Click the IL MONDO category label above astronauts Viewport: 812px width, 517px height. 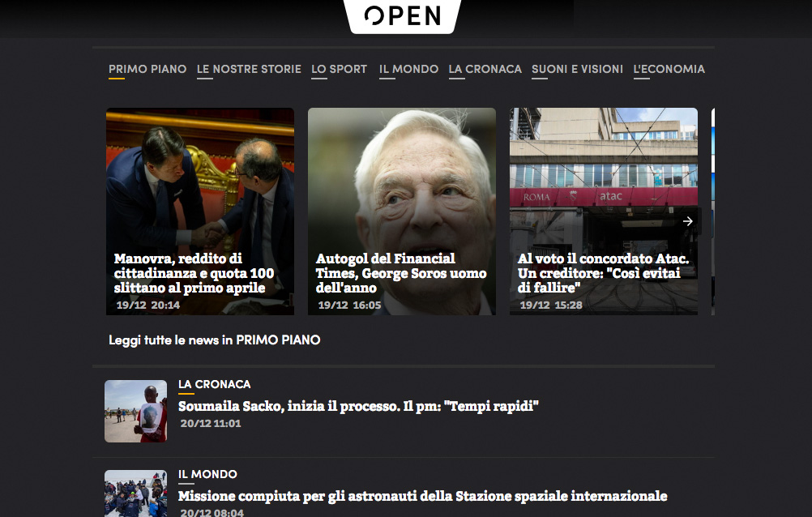click(x=207, y=475)
